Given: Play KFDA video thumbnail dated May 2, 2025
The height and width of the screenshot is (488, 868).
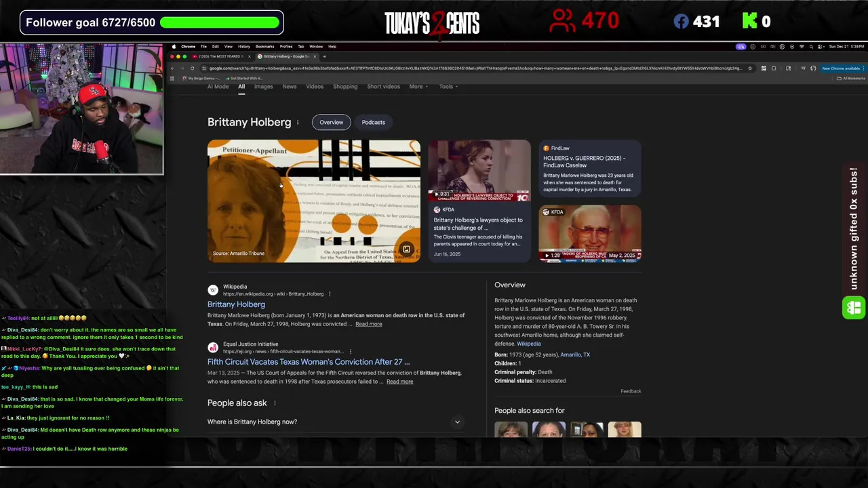Looking at the screenshot, I should 589,233.
